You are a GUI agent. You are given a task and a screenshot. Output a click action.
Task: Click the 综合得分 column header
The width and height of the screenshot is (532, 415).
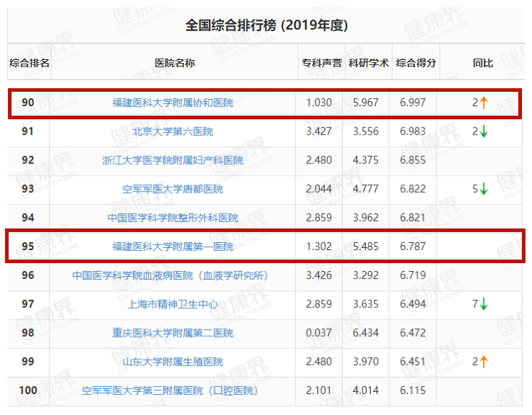coord(416,63)
